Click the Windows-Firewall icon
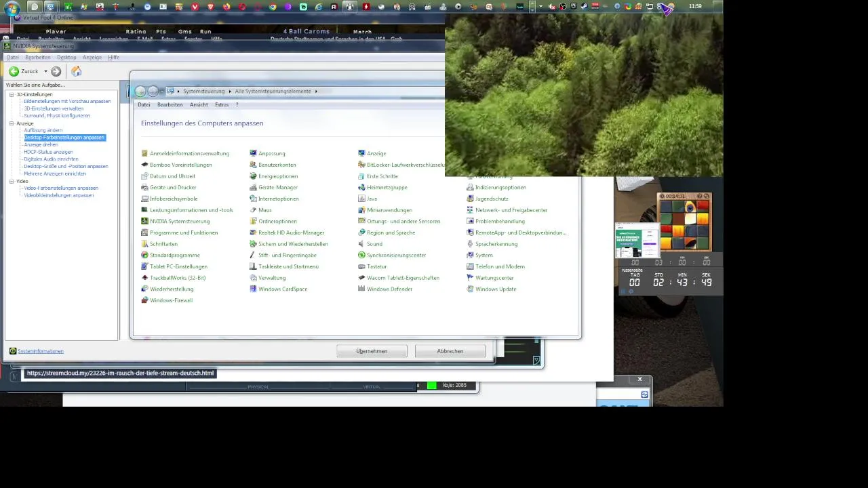The width and height of the screenshot is (868, 488). pyautogui.click(x=144, y=300)
